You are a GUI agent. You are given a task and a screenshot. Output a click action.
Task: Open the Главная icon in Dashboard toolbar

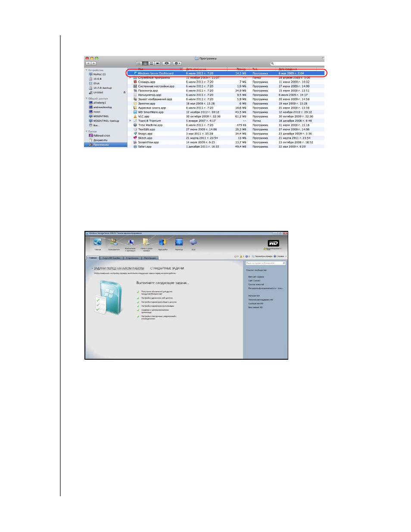98,243
